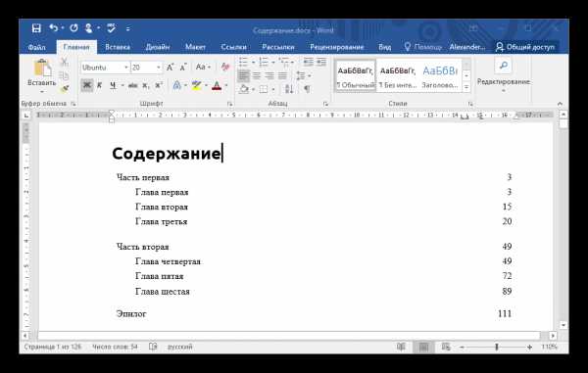Insert a numbered list
This screenshot has height=373, width=588.
click(x=264, y=62)
